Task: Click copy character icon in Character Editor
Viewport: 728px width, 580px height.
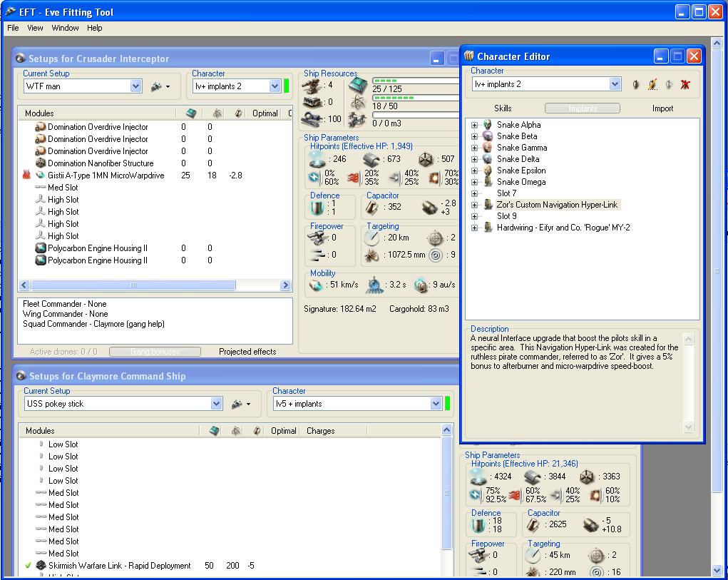Action: [669, 84]
